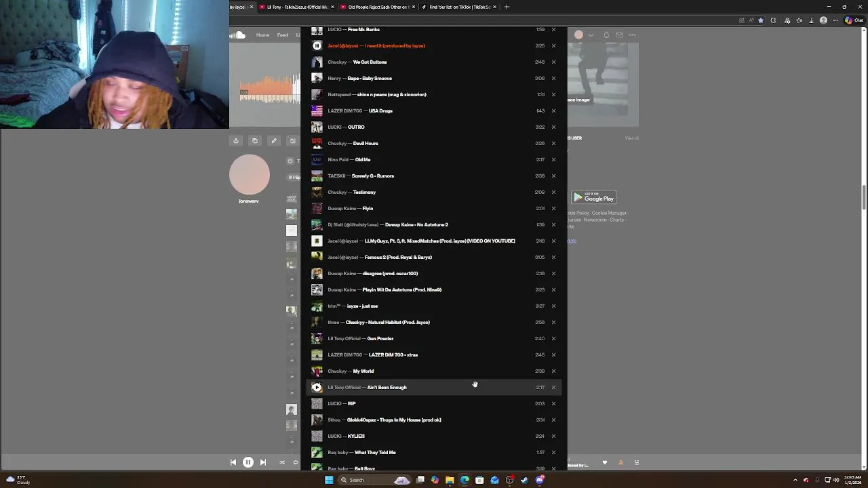Open 'Natural Habitat (Prod. Jayco)' track title

[388, 322]
